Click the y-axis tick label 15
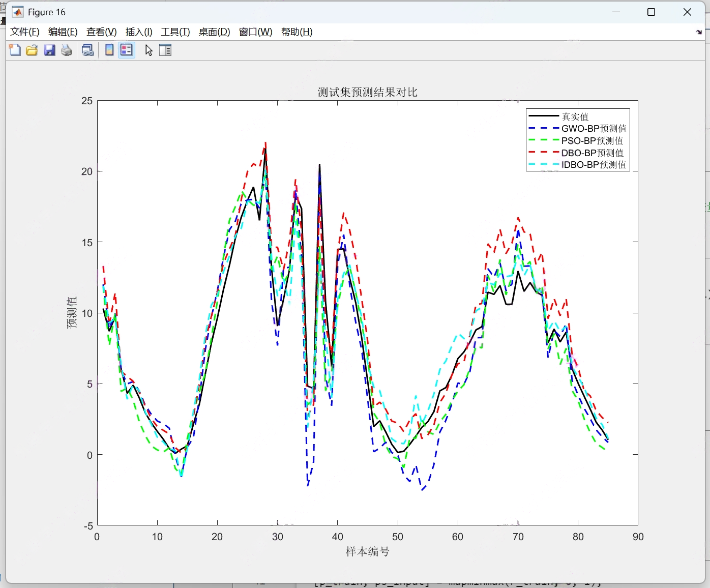The image size is (710, 588). pyautogui.click(x=87, y=243)
